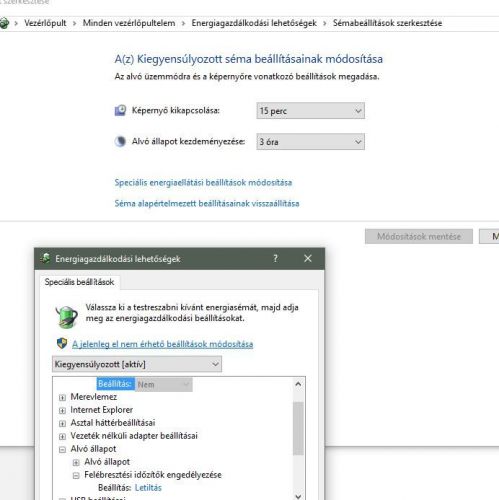
Task: Select Vezeték nélküli adapter beállításai item
Action: click(134, 436)
